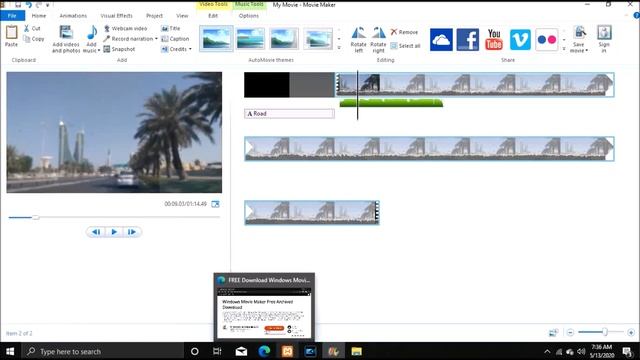The width and height of the screenshot is (640, 360).
Task: Select all items in storyboard
Action: coord(405,46)
